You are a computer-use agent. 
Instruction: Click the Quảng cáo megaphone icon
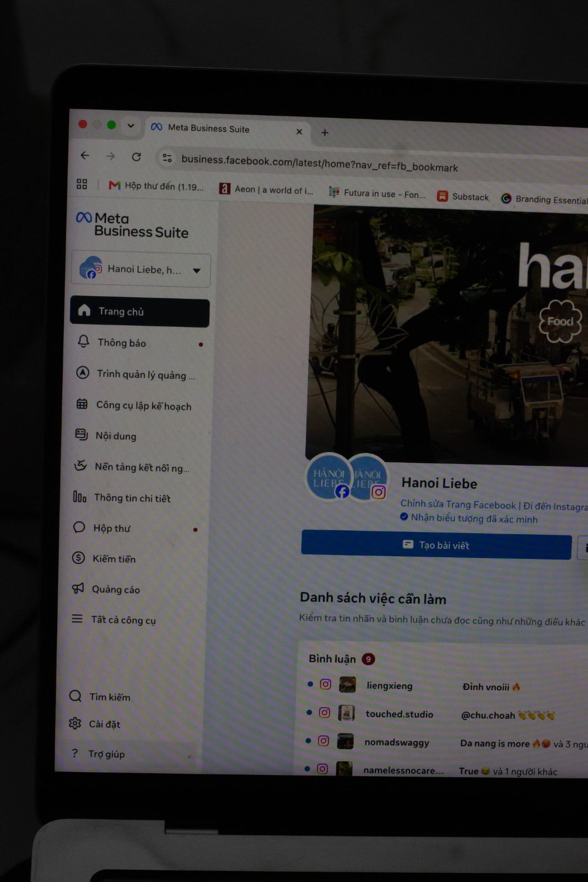(78, 588)
